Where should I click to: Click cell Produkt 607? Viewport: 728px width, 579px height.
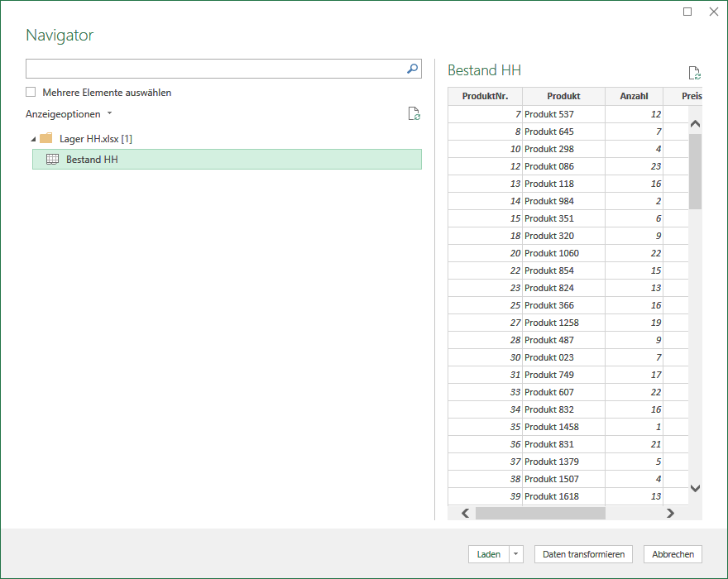[563, 392]
